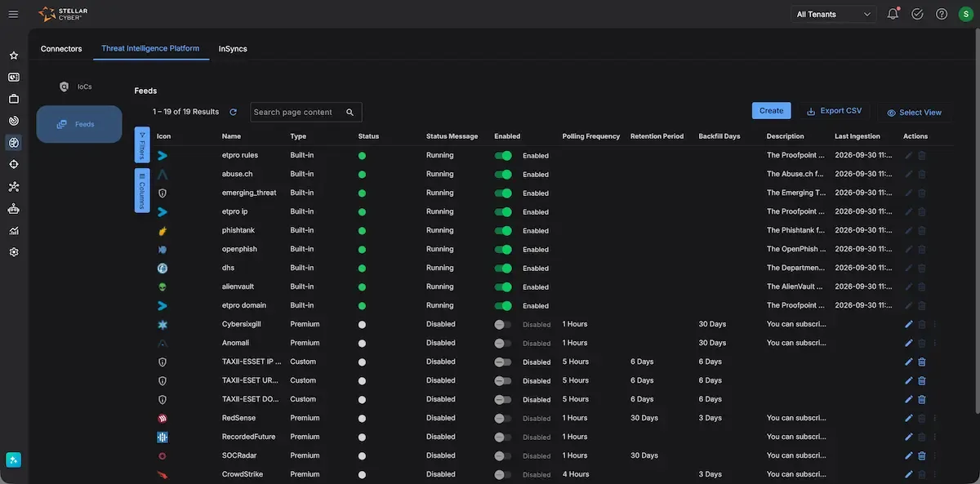980x484 pixels.
Task: Open the settings gear in sidebar
Action: tap(14, 252)
